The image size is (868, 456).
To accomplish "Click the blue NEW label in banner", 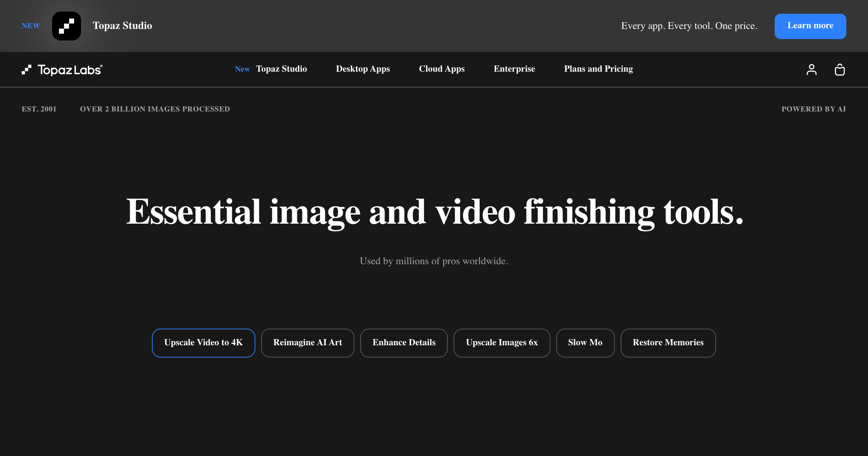I will click(x=31, y=26).
